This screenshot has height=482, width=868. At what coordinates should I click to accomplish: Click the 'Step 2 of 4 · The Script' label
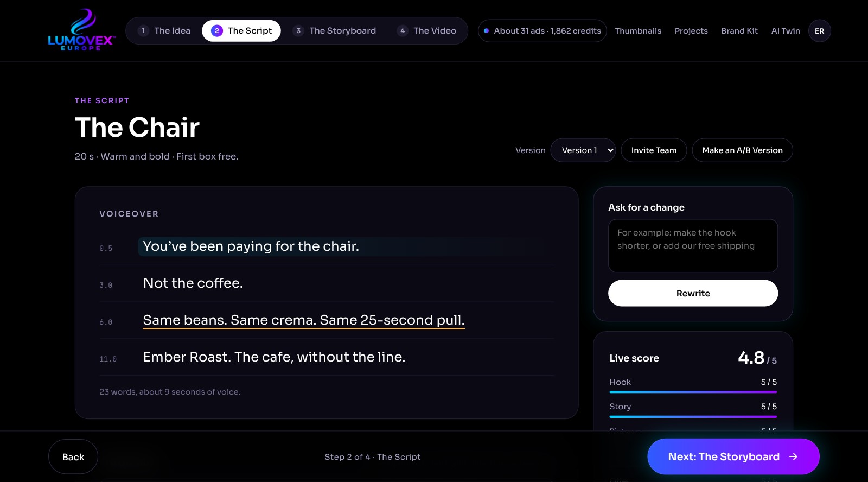[x=373, y=457]
